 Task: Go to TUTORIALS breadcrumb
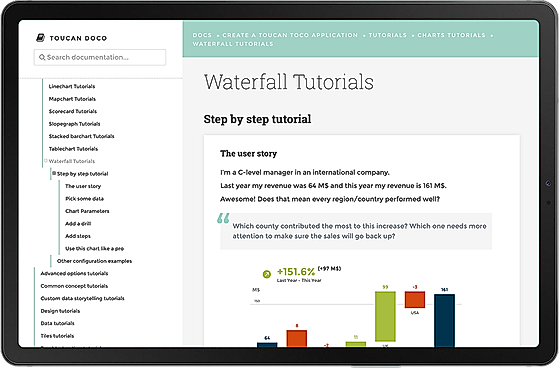click(388, 35)
